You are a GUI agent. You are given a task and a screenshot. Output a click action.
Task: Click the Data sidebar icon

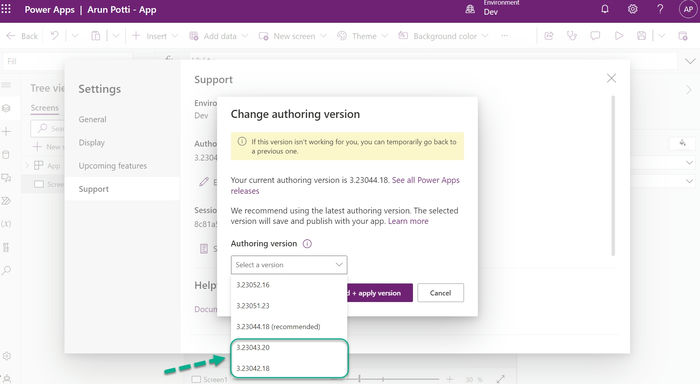point(6,154)
